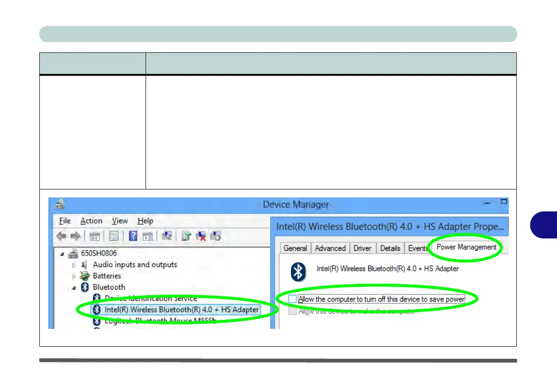Open the Action menu
This screenshot has height=392, width=557.
coord(91,221)
